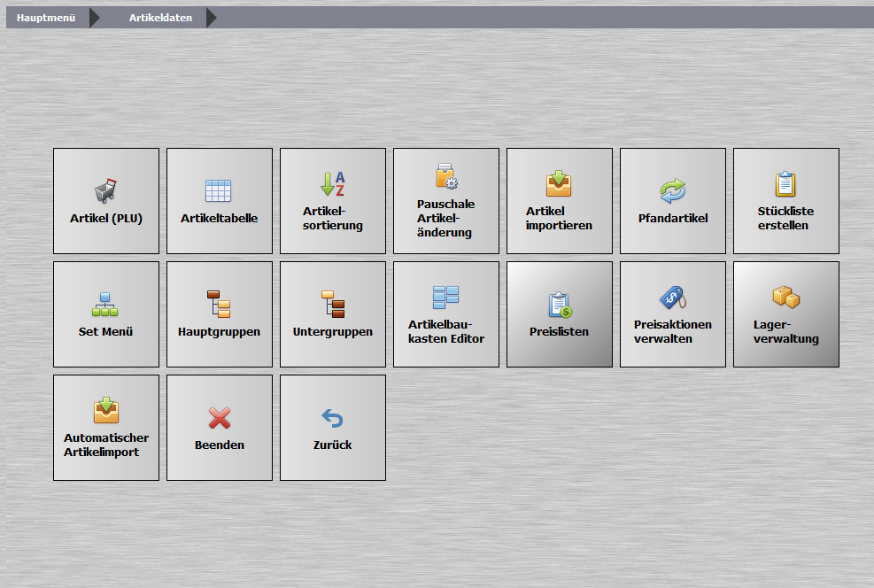Screen dimensions: 874x588
Task: Open Pfandartikel with green arrows icon
Action: pyautogui.click(x=673, y=201)
